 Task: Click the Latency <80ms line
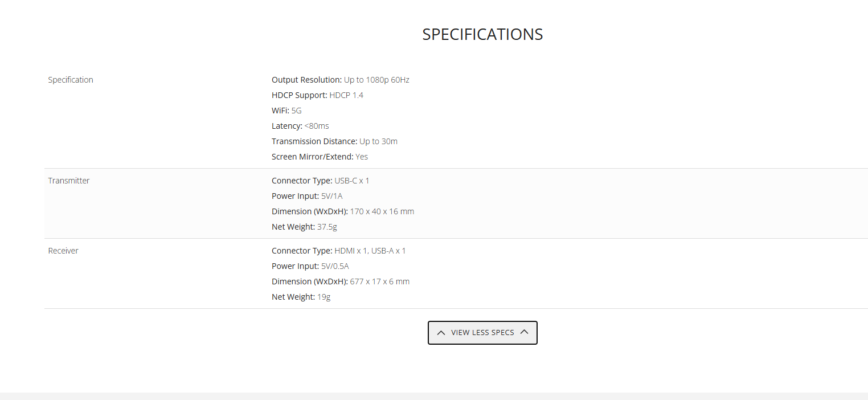(x=300, y=126)
